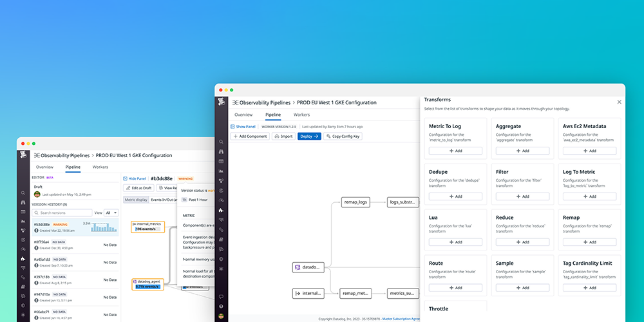Click Draft author avatar in back window

click(37, 194)
